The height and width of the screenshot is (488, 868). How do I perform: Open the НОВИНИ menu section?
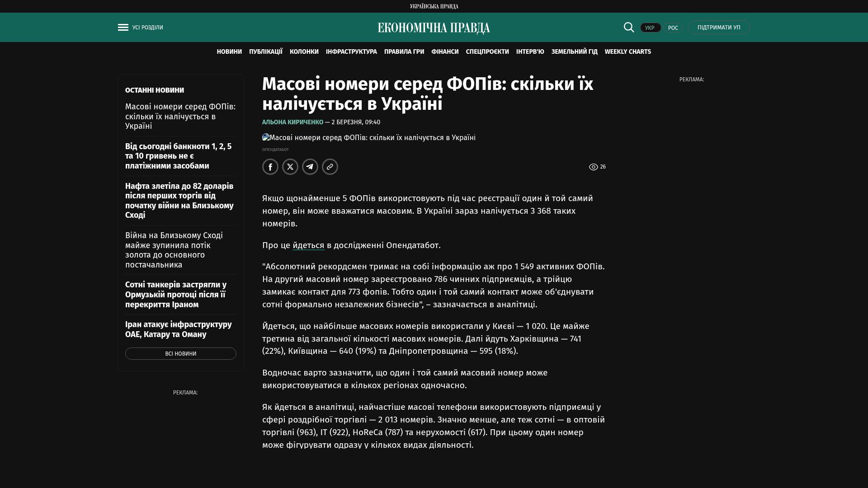pyautogui.click(x=229, y=52)
